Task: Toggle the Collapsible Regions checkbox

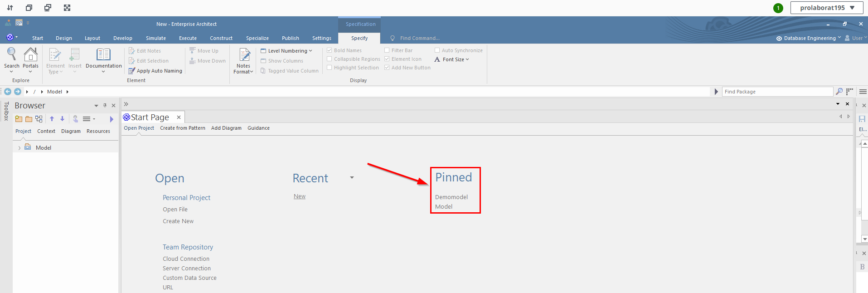Action: click(x=330, y=59)
